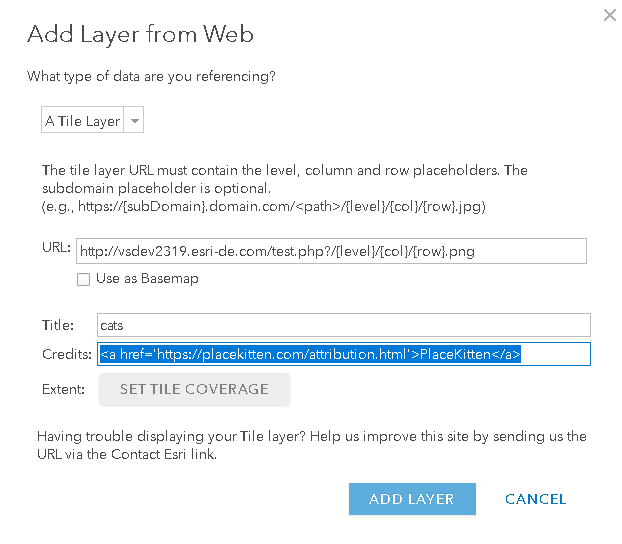Viewport: 622px width, 544px height.
Task: Click into the URL text field
Action: 330,251
